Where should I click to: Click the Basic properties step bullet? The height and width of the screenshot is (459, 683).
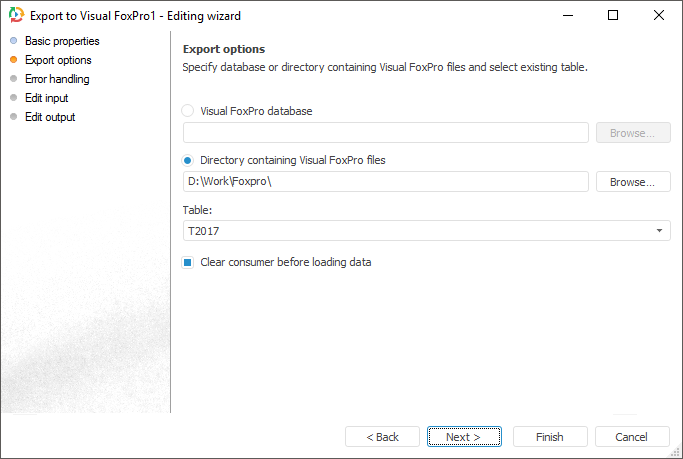[x=13, y=41]
